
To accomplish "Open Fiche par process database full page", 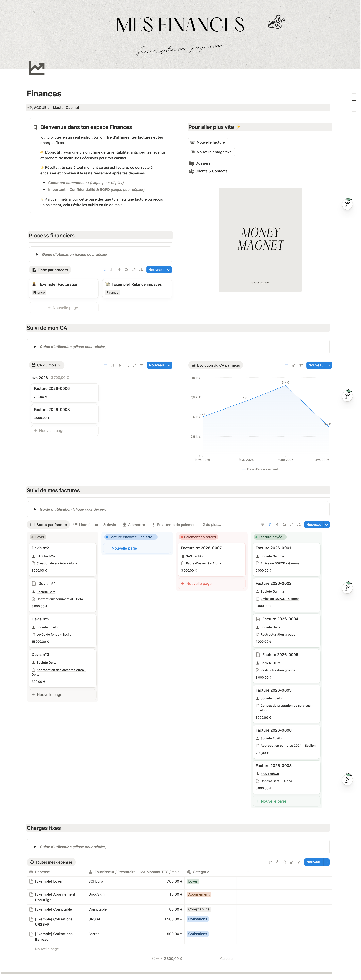I will (x=134, y=270).
